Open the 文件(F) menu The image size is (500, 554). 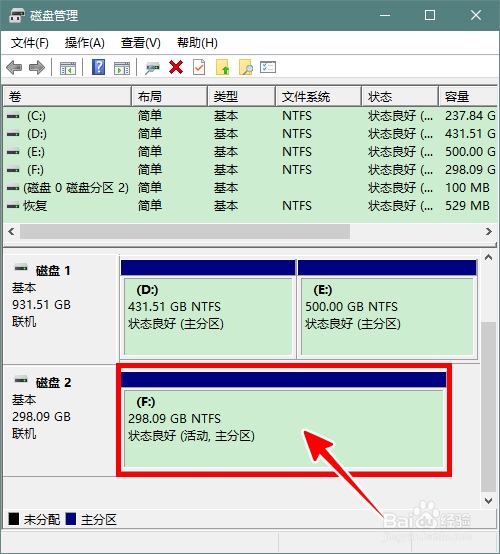[x=30, y=43]
